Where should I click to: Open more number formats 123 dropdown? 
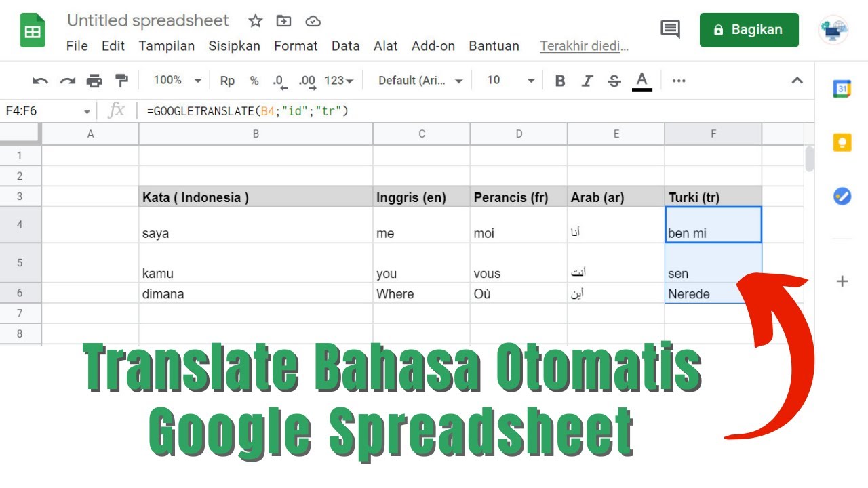[339, 81]
